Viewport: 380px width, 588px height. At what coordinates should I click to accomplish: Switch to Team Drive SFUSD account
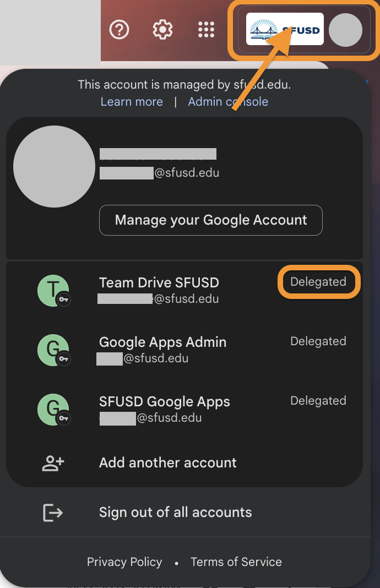tap(184, 291)
